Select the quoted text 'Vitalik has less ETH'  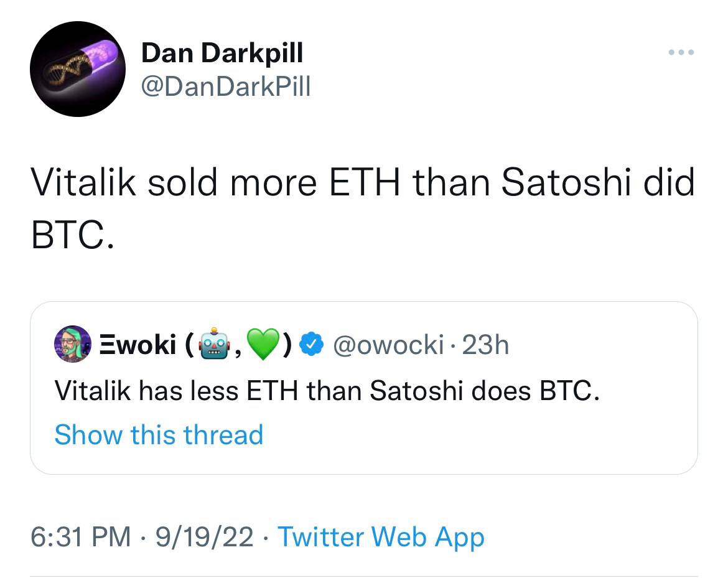tap(177, 390)
